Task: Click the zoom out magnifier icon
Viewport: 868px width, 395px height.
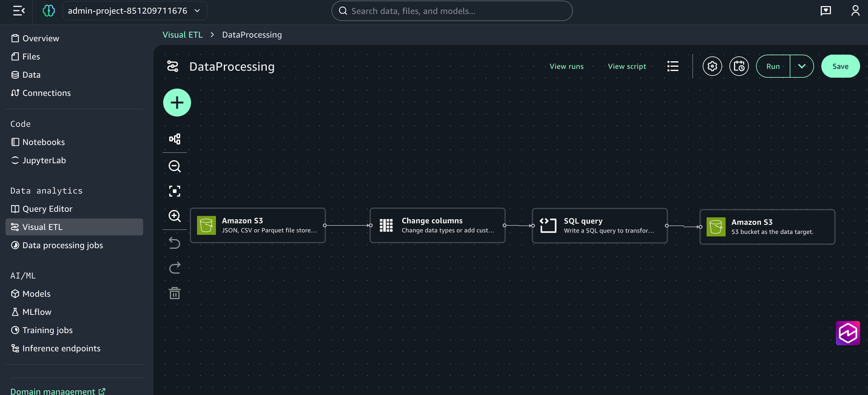Action: point(175,166)
